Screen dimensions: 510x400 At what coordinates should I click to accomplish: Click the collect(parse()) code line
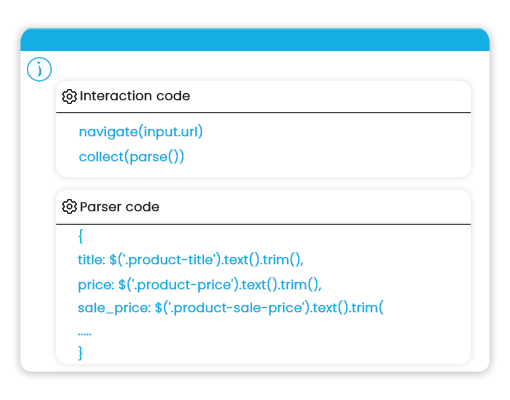pyautogui.click(x=131, y=157)
